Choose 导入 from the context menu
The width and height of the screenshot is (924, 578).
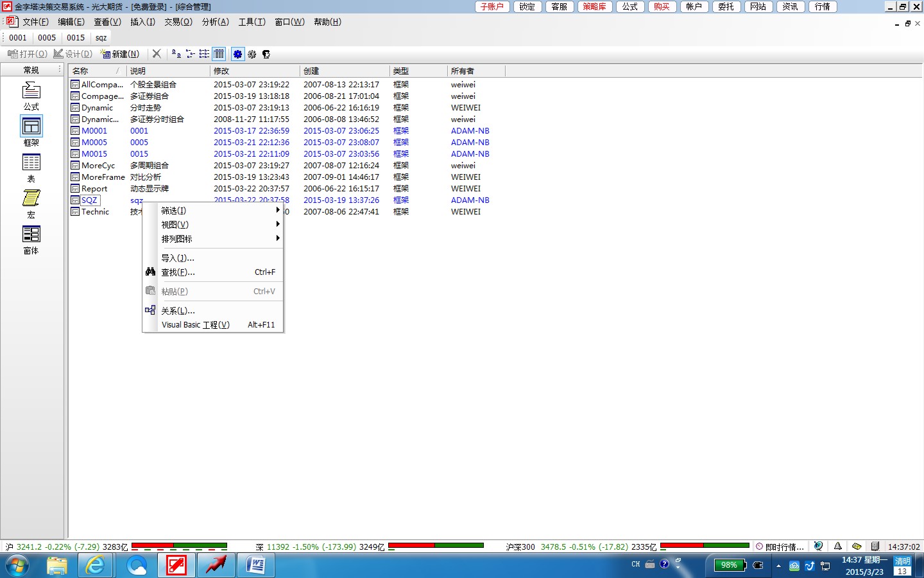[x=178, y=258]
